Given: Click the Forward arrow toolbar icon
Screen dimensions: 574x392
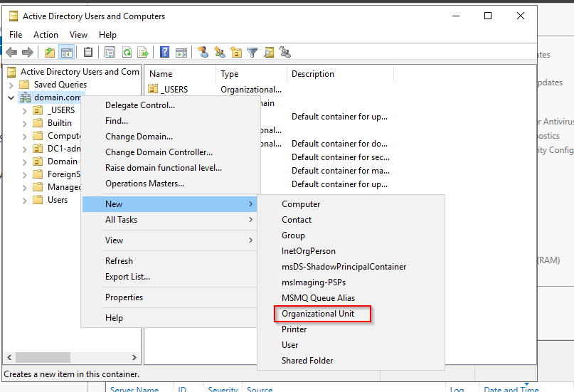Looking at the screenshot, I should (28, 53).
